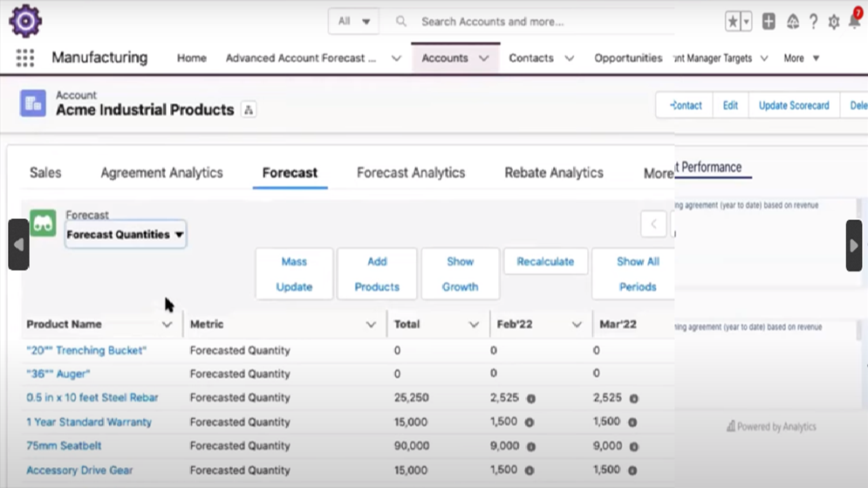
Task: Open the Feb'22 column menu chevron
Action: tap(577, 325)
